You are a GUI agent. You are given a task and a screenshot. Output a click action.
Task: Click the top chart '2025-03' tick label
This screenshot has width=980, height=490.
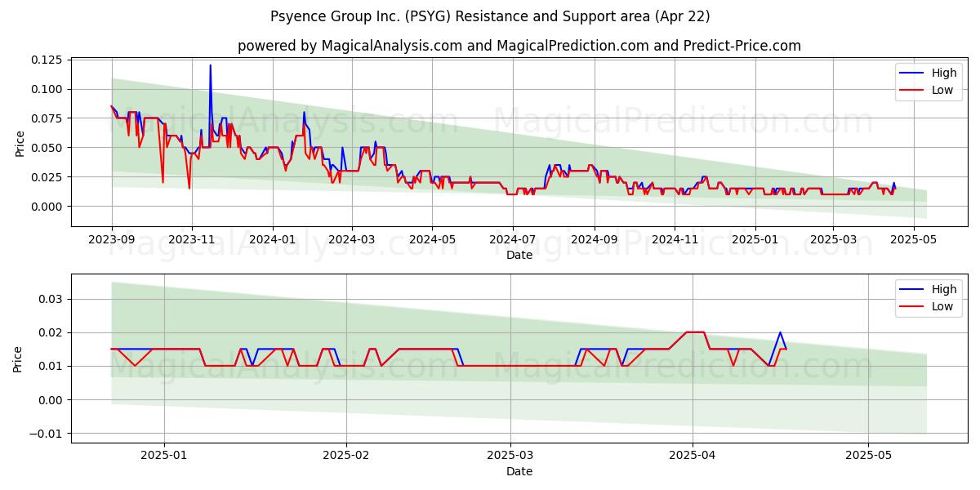pos(833,239)
